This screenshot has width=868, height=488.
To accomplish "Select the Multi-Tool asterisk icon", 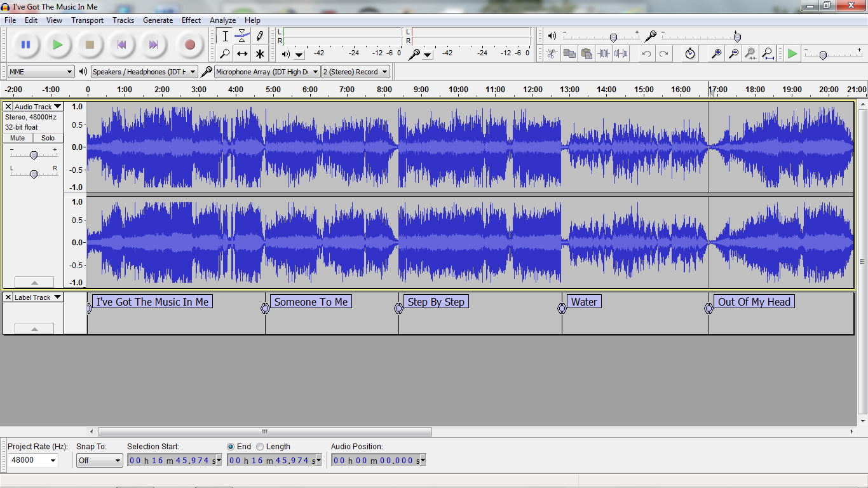I will tap(259, 54).
